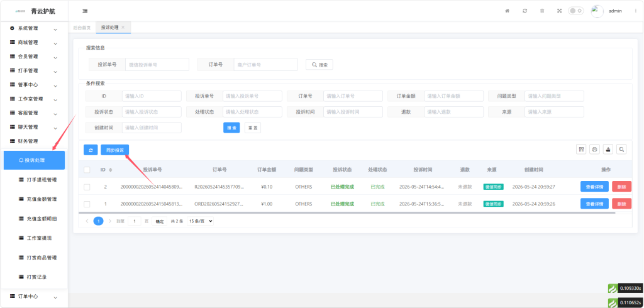Select page 1 in pagination
The height and width of the screenshot is (308, 644).
pyautogui.click(x=98, y=221)
